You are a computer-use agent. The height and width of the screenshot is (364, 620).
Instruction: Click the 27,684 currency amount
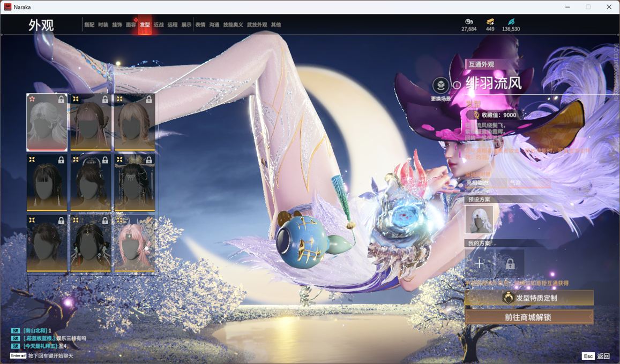[469, 29]
